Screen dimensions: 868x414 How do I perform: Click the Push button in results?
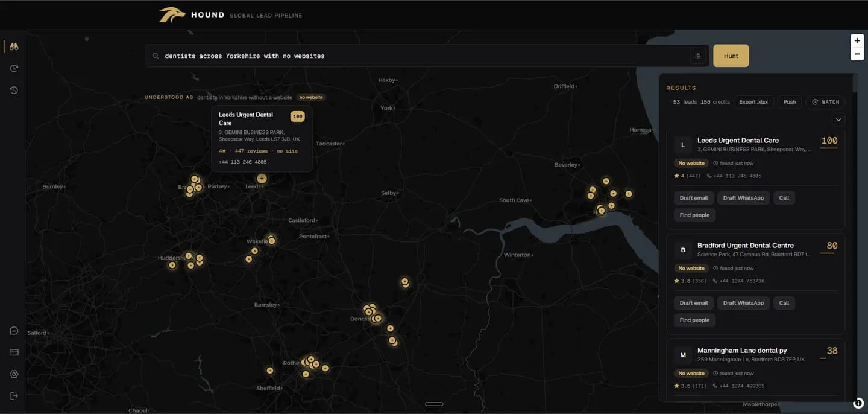pos(790,102)
